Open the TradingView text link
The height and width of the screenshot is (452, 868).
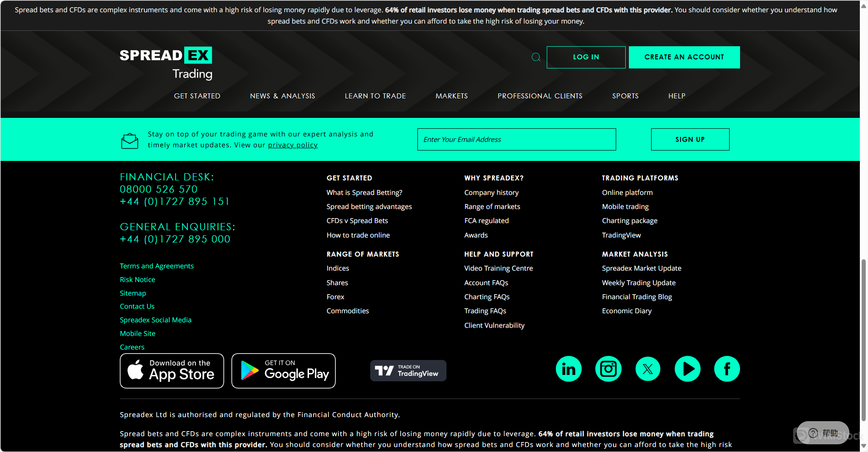(622, 235)
